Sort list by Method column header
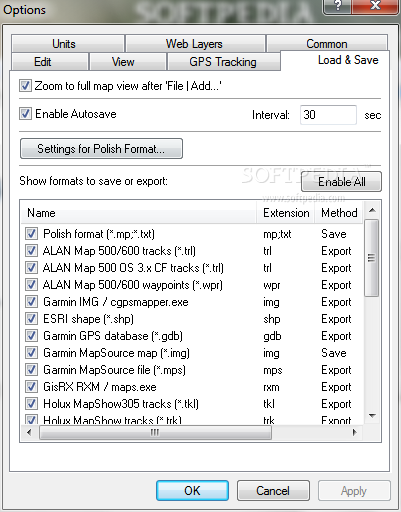This screenshot has height=512, width=401. (339, 213)
